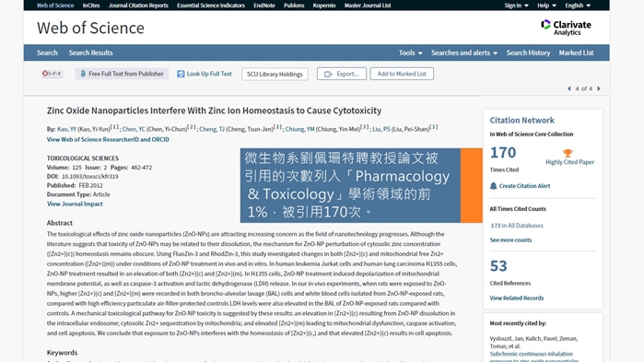Click author link Cheng, TJ
Image resolution: width=644 pixels, height=362 pixels.
(212, 129)
